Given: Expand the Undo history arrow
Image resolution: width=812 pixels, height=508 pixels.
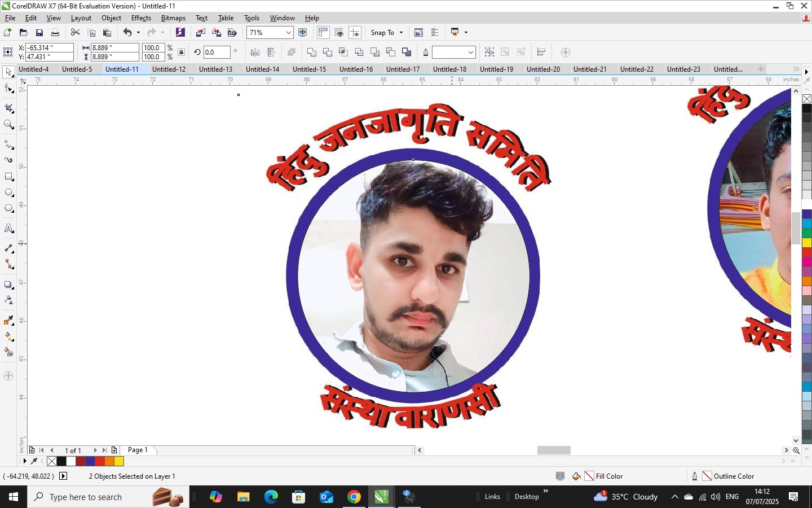Looking at the screenshot, I should click(138, 33).
